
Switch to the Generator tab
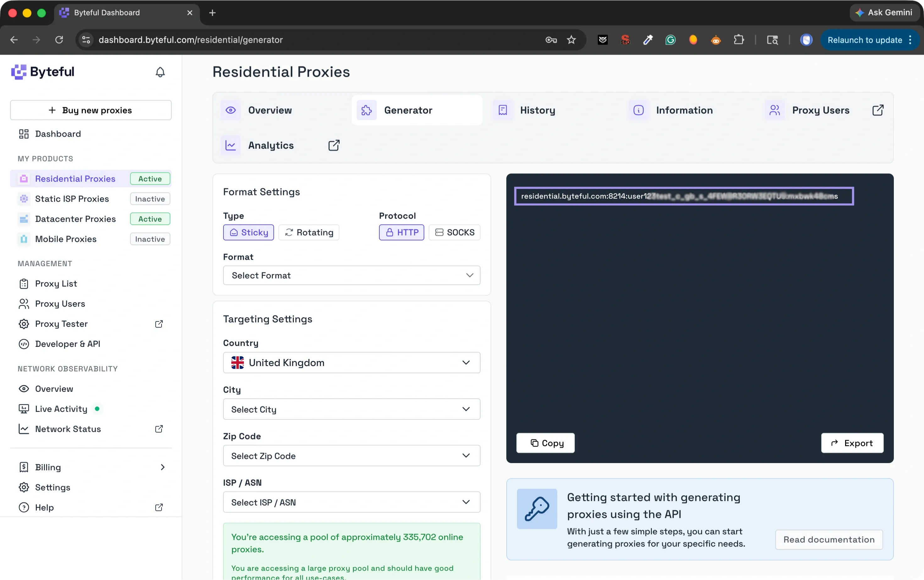point(417,110)
